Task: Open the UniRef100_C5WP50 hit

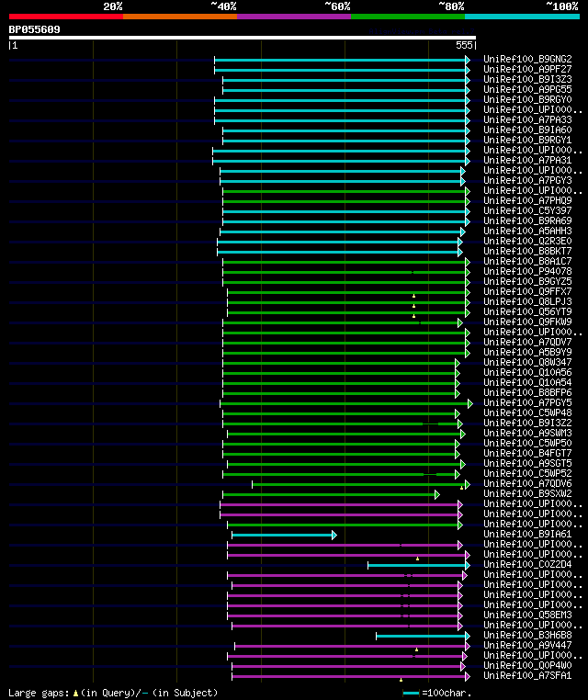Action: 527,443
